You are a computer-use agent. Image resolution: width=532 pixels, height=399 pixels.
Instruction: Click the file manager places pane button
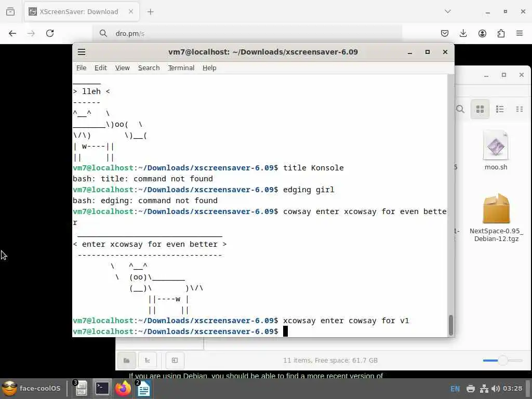[127, 361]
